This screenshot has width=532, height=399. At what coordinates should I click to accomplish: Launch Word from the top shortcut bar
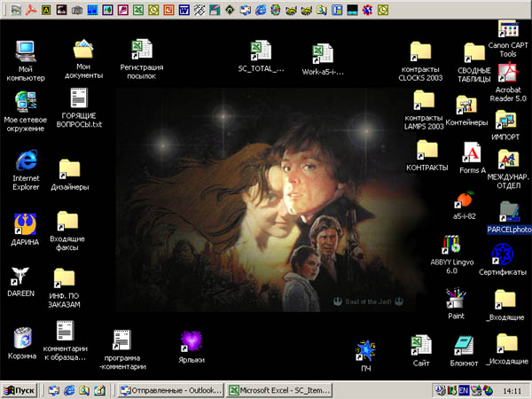(184, 10)
